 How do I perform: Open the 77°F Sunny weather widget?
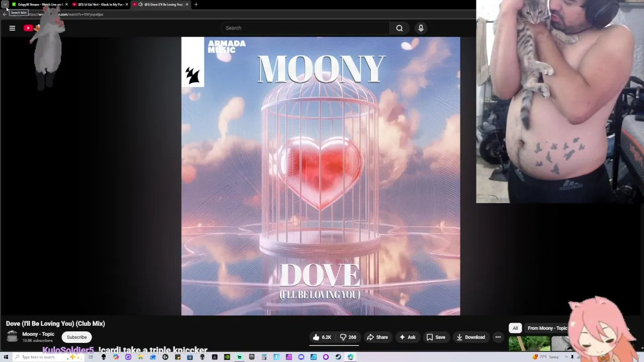pyautogui.click(x=546, y=357)
